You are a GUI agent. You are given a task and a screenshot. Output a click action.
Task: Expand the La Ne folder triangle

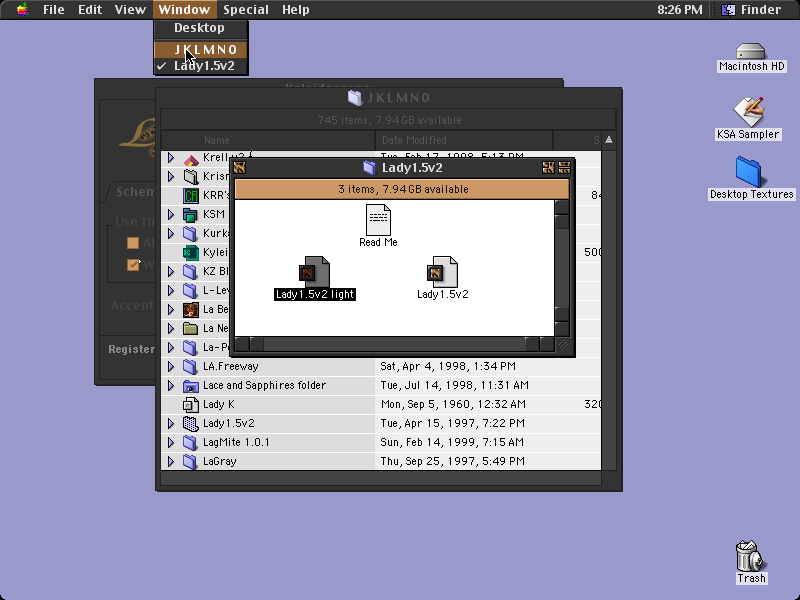point(171,328)
